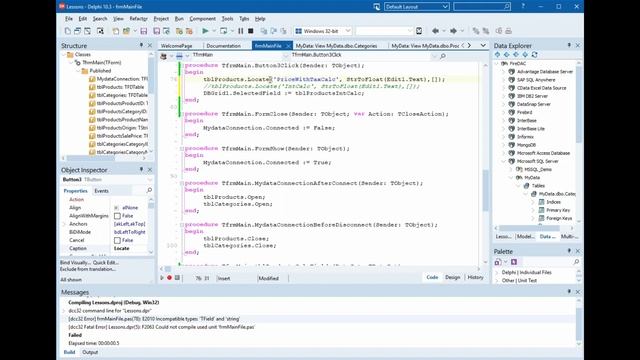Select the MyData.dbo.Categories view tab
Image resolution: width=640 pixels, height=360 pixels.
(x=336, y=46)
